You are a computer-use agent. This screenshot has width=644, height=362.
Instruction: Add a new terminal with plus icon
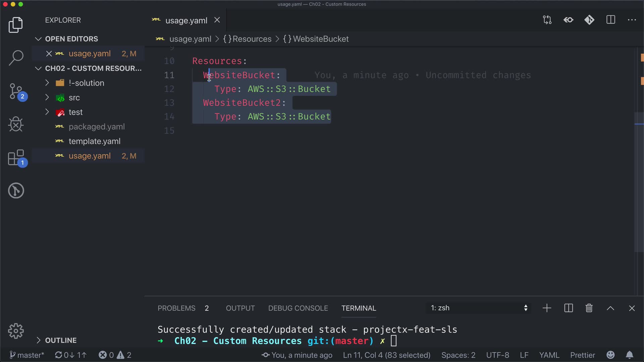(x=547, y=308)
